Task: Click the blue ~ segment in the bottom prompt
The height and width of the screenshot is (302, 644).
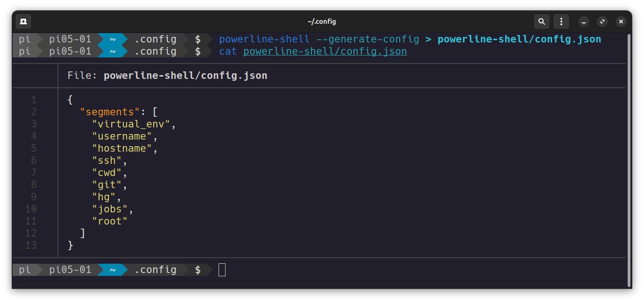Action: [x=113, y=270]
